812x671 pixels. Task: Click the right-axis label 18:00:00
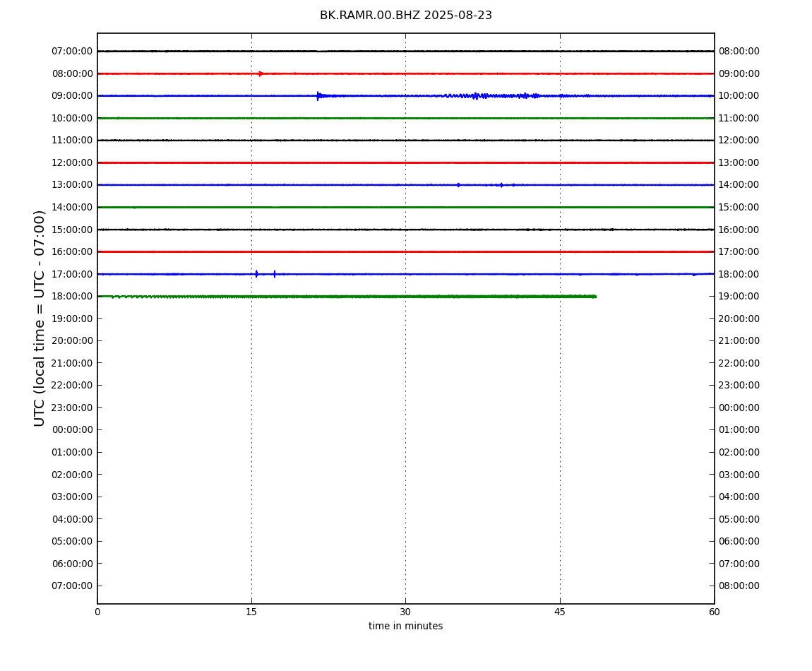coord(739,274)
